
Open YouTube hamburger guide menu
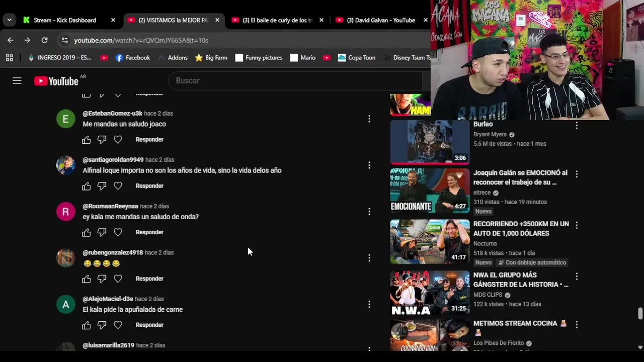[x=17, y=81]
